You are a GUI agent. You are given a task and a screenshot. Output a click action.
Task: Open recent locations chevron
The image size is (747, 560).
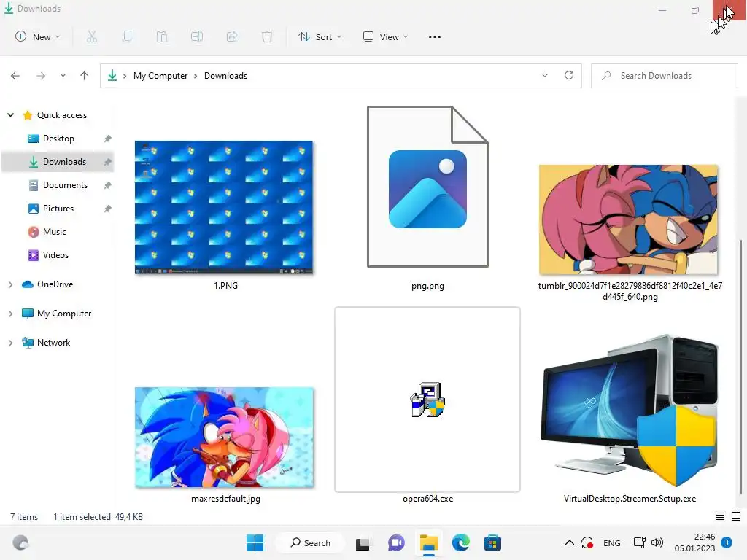click(63, 76)
